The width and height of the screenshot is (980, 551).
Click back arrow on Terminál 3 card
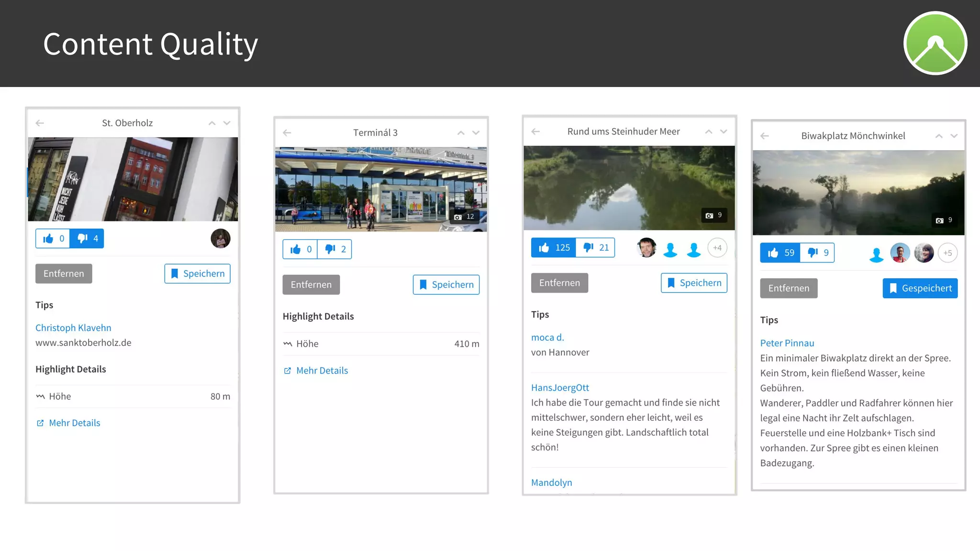(287, 132)
